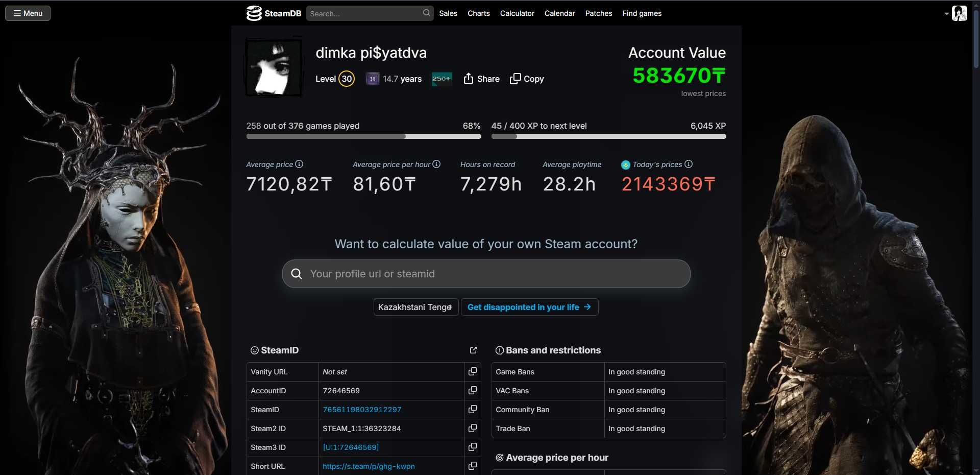This screenshot has height=475, width=980.
Task: Open SteamID external link icon
Action: 473,350
